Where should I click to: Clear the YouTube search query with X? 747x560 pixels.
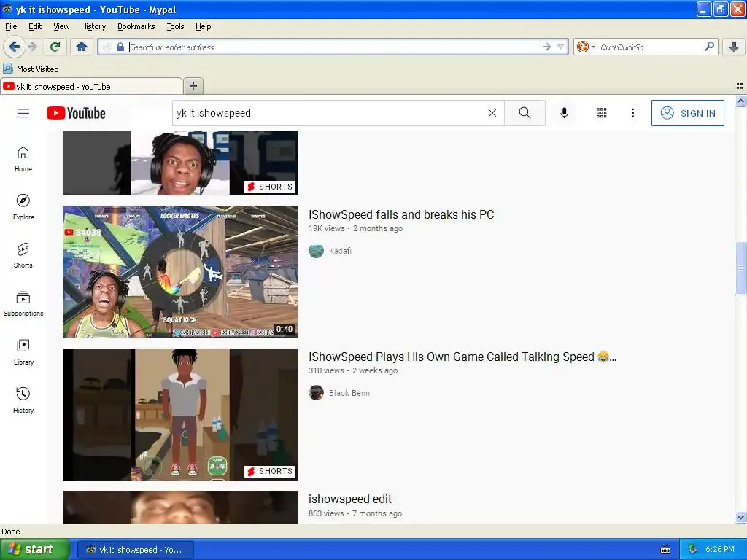coord(492,113)
